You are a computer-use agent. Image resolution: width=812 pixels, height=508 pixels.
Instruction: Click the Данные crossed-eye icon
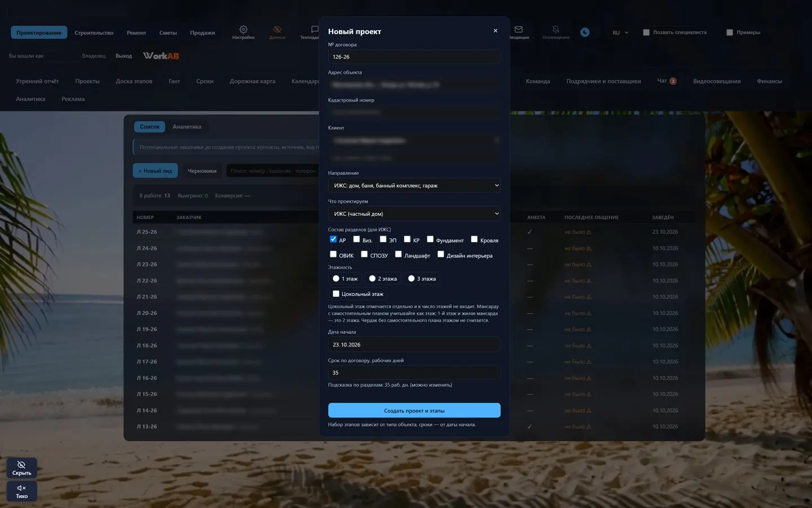[x=277, y=29]
